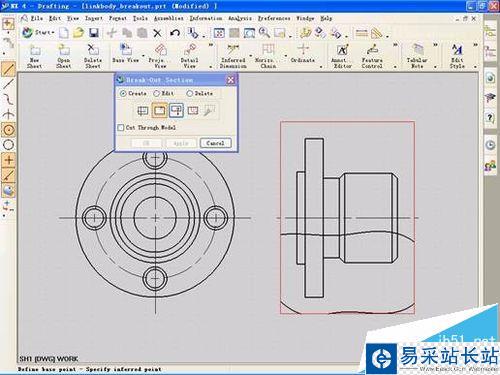Viewport: 500px width, 375px height.
Task: Click the Open Sheet tool
Action: point(63,57)
